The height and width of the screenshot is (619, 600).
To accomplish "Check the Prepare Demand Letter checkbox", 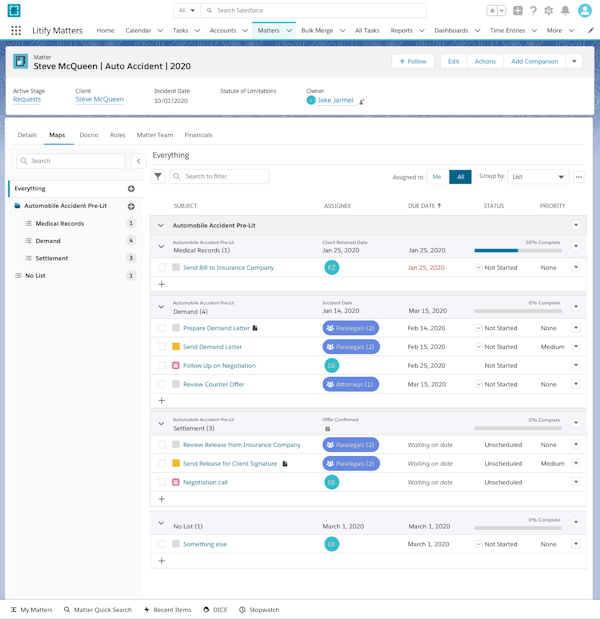I will [x=162, y=328].
